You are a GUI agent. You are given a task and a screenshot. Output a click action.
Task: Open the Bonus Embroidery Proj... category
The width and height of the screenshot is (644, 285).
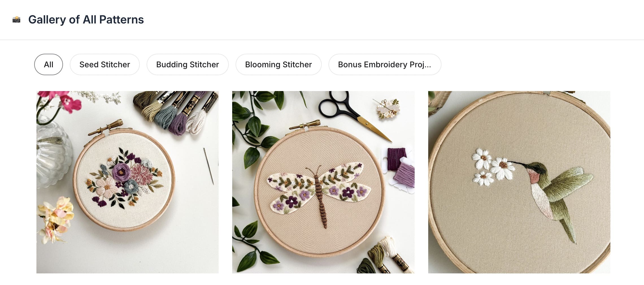384,64
